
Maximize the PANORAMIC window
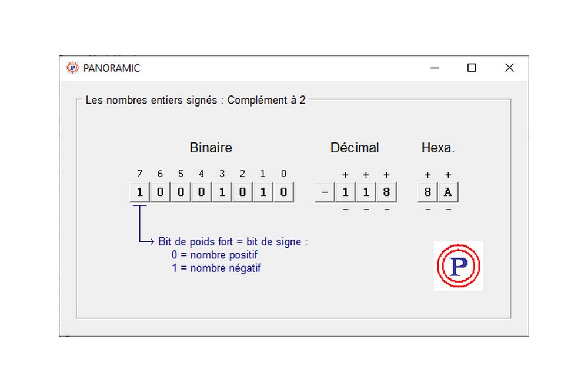coord(472,68)
